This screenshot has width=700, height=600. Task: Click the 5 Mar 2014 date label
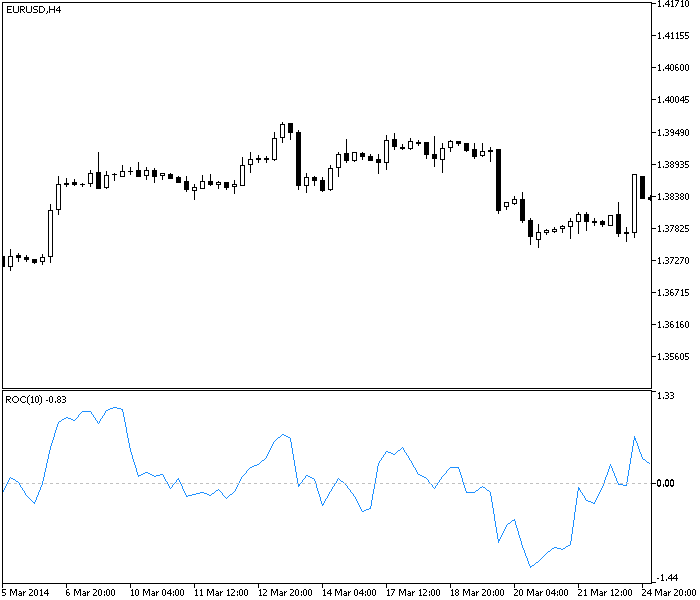coord(27,592)
